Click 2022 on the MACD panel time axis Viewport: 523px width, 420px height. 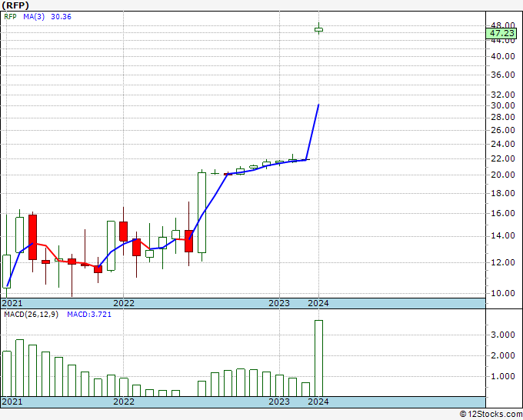124,402
